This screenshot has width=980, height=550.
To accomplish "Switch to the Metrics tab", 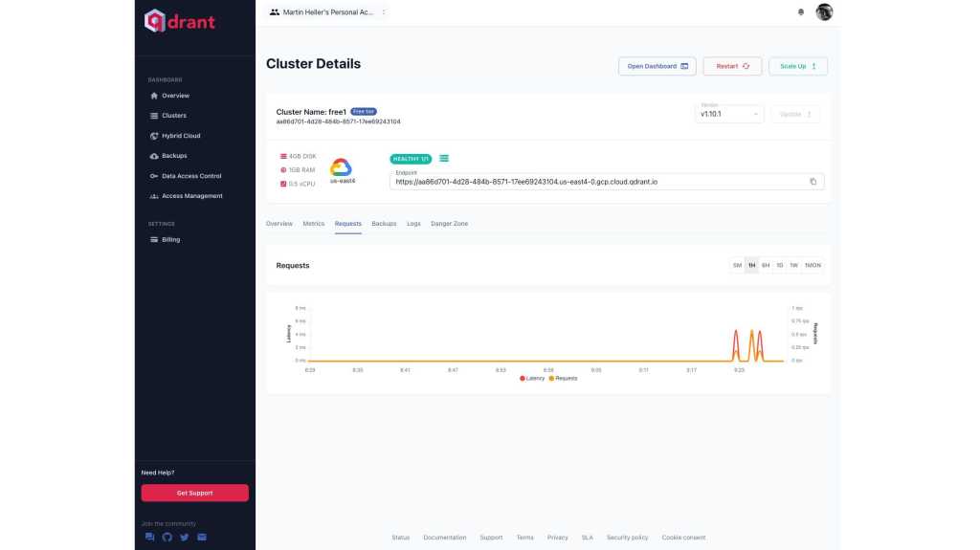I will tap(314, 224).
